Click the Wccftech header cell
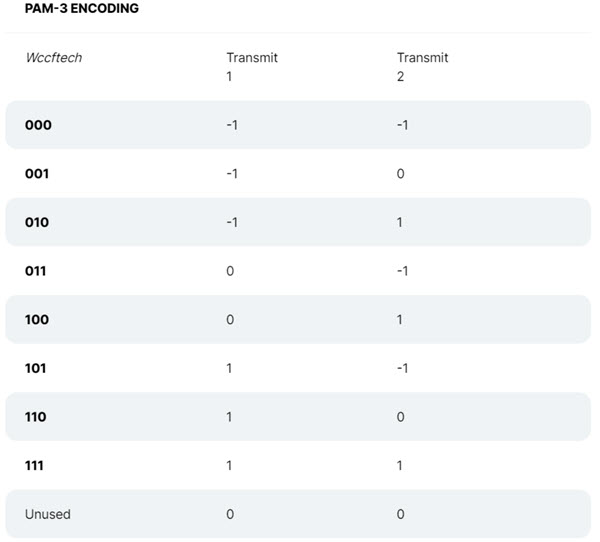The width and height of the screenshot is (600, 542). coord(54,58)
